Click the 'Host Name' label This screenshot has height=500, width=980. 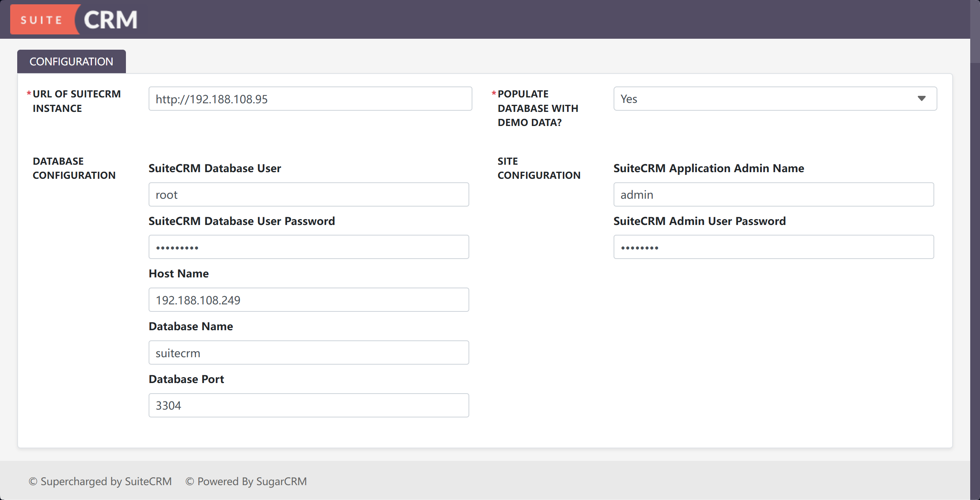coord(179,273)
